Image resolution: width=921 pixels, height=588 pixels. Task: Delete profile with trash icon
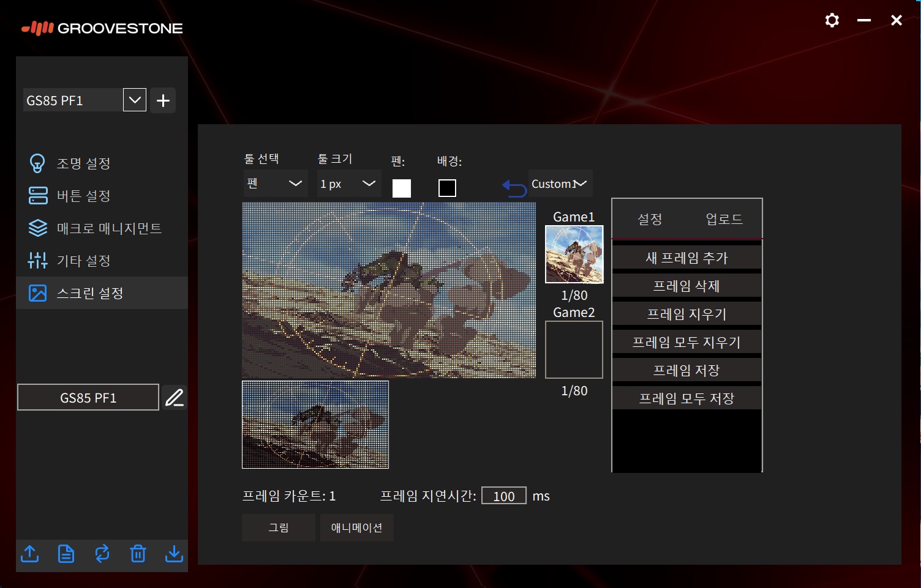138,554
